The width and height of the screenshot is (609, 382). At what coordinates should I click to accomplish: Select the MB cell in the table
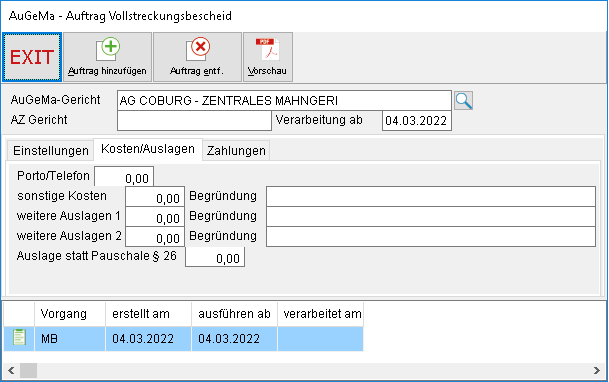70,339
